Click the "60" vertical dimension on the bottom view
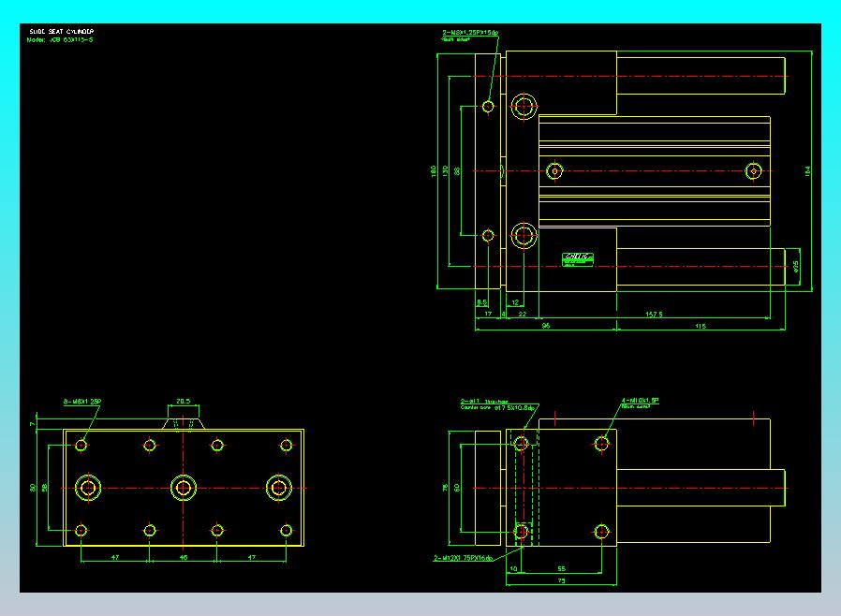This screenshot has width=841, height=616. [x=456, y=488]
